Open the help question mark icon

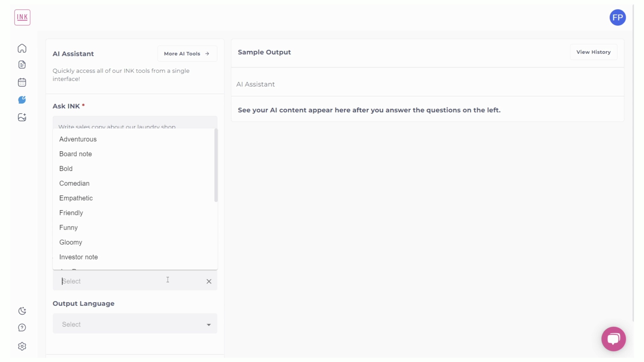(x=22, y=327)
